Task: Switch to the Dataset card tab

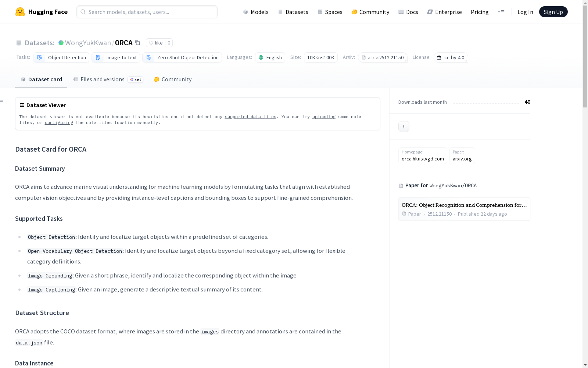Action: (x=41, y=79)
